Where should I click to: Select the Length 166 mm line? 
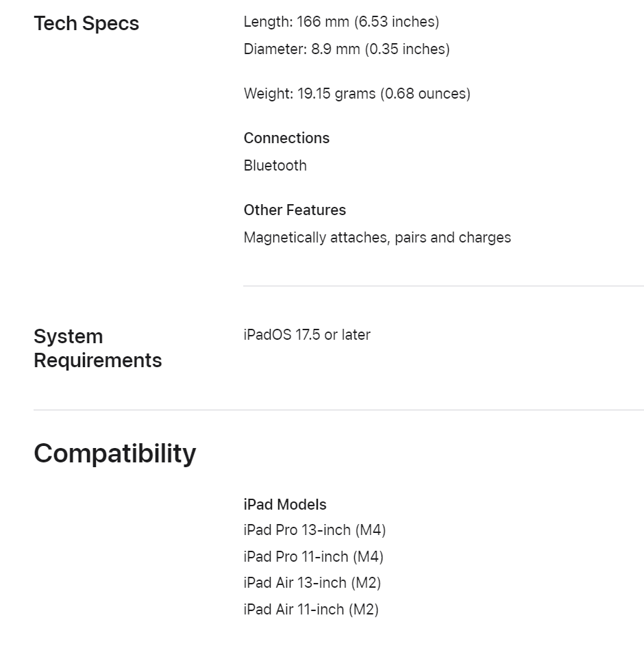[x=341, y=22]
